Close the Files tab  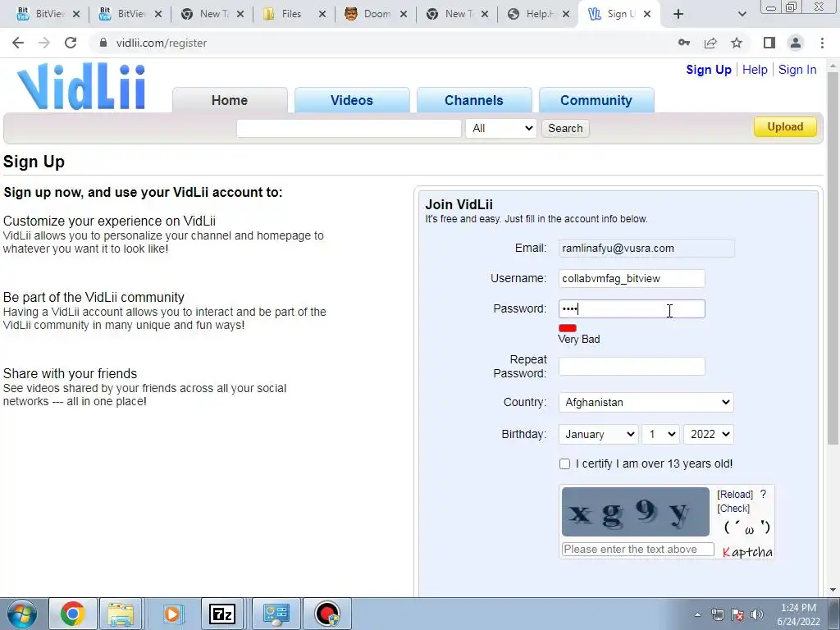pos(322,15)
